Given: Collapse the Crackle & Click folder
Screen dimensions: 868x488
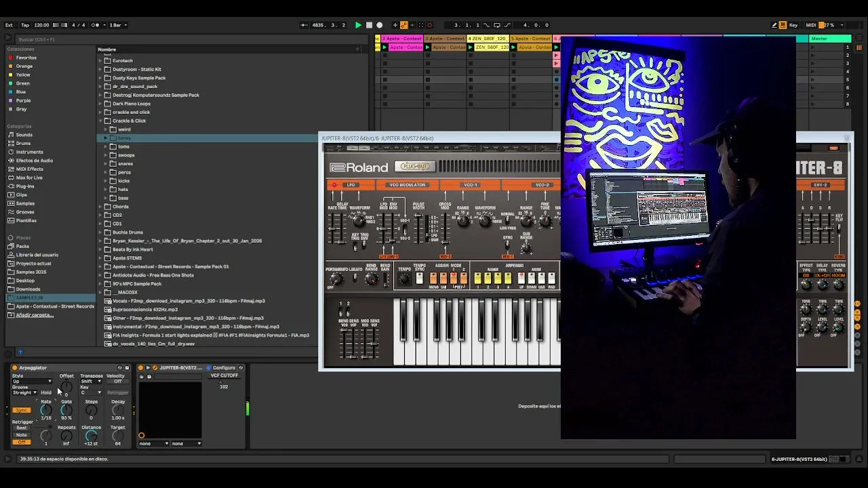Looking at the screenshot, I should [x=100, y=121].
